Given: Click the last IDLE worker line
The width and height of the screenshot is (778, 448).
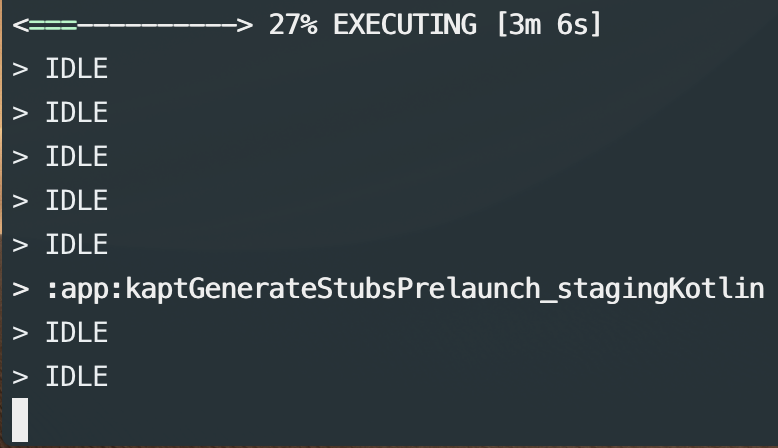Looking at the screenshot, I should [76, 377].
